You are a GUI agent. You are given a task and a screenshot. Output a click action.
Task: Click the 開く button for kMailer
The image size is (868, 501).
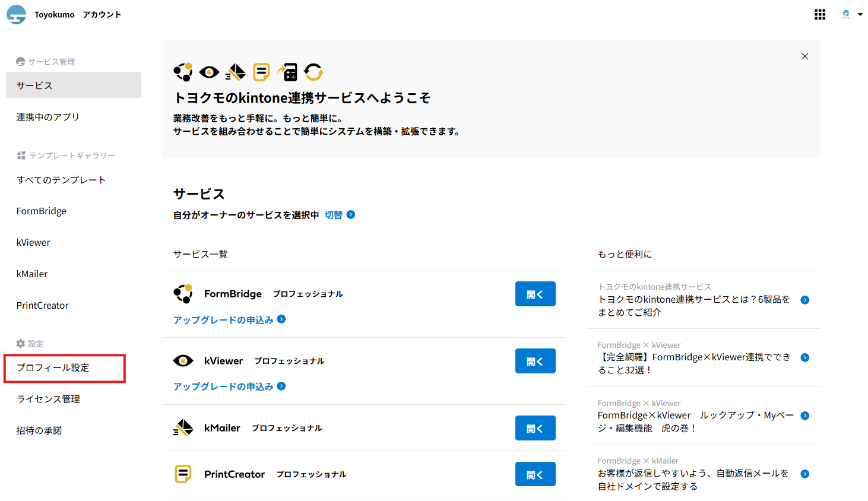535,427
